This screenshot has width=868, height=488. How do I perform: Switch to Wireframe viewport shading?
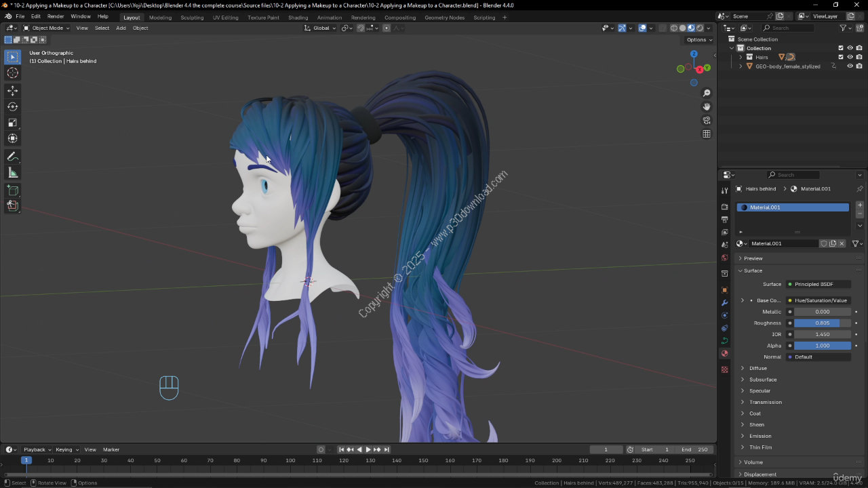(x=674, y=28)
